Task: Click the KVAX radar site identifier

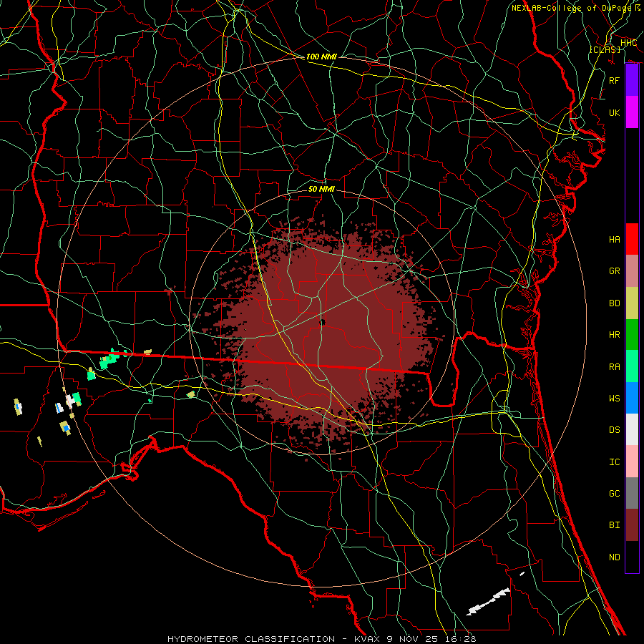Action: click(369, 639)
